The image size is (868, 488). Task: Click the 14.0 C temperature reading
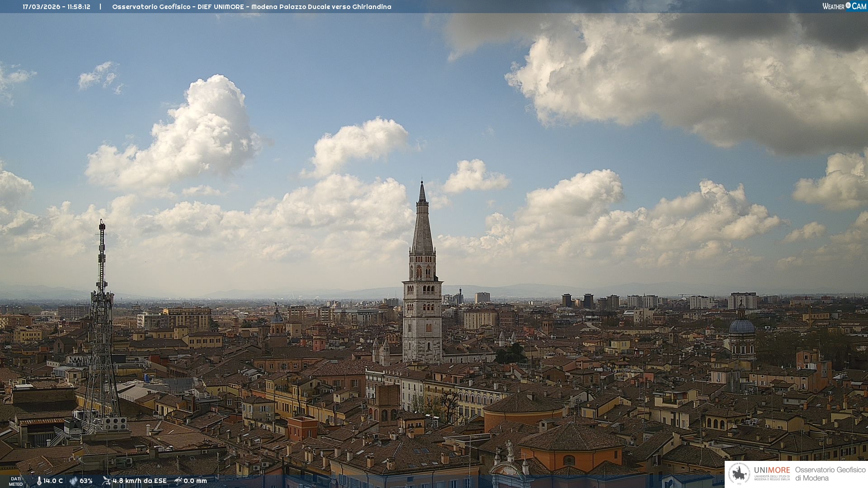[53, 481]
